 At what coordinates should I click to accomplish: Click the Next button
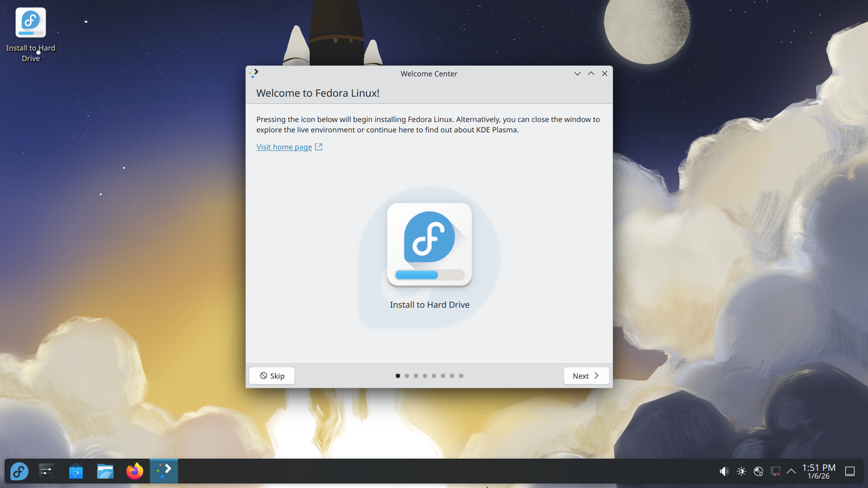pyautogui.click(x=586, y=375)
